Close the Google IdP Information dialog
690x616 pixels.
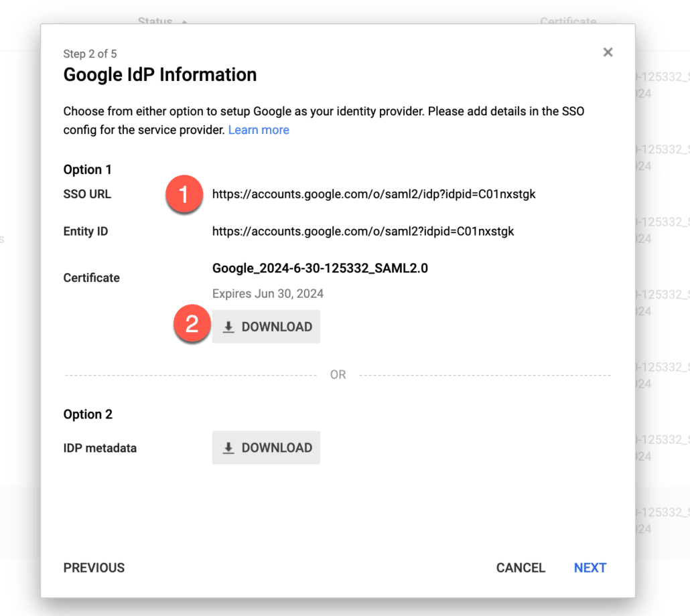[x=608, y=52]
